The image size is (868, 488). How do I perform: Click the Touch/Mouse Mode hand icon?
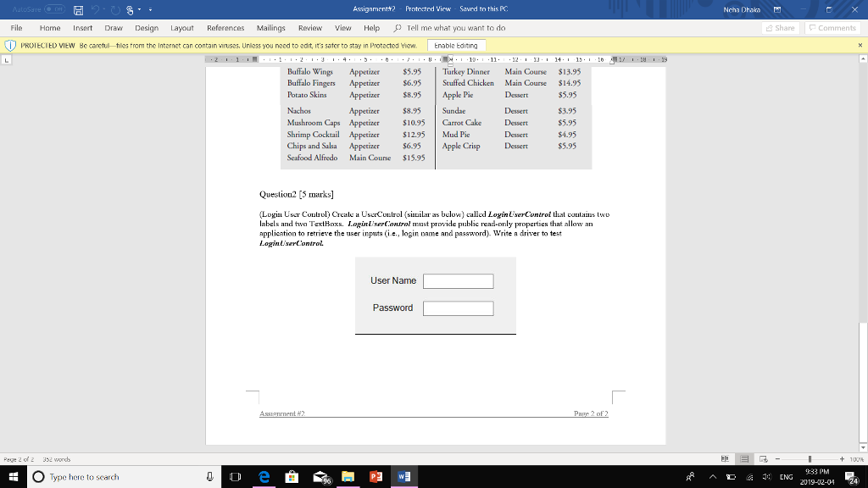130,10
